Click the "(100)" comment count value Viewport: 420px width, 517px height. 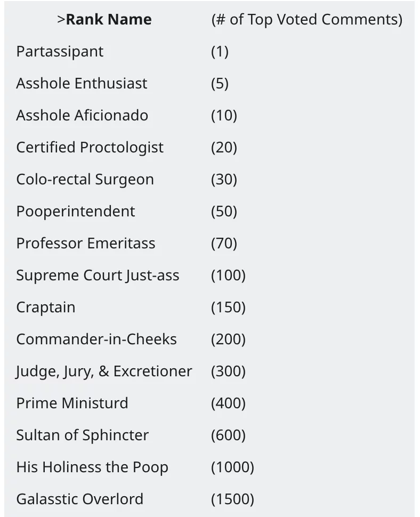[228, 276]
